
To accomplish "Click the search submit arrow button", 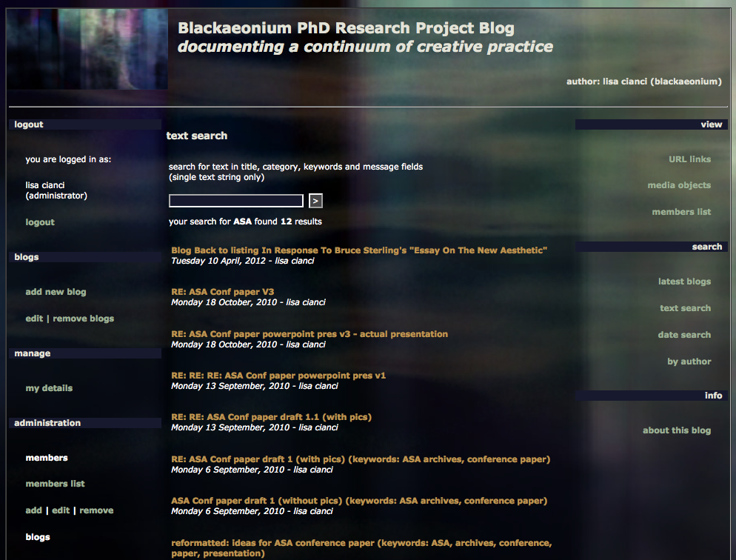I will [315, 201].
